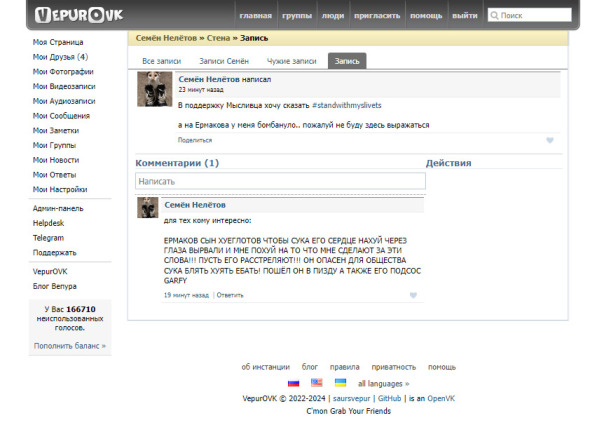Image resolution: width=604 pixels, height=425 pixels.
Task: Open Админ-панель in sidebar
Action: 58,208
